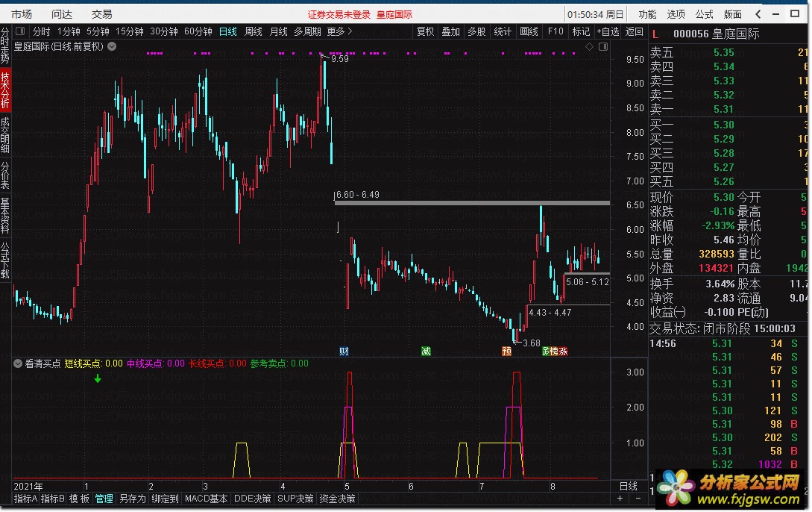Open 多周期 view
The image size is (812, 512).
308,31
